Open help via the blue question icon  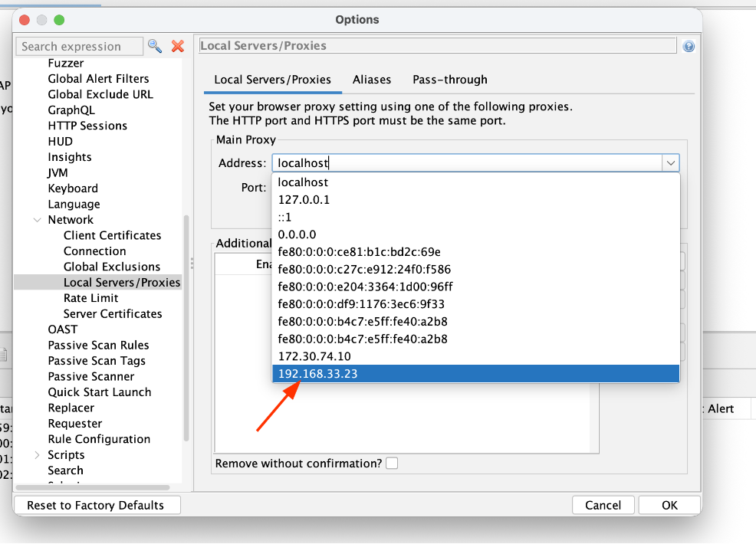[x=689, y=46]
